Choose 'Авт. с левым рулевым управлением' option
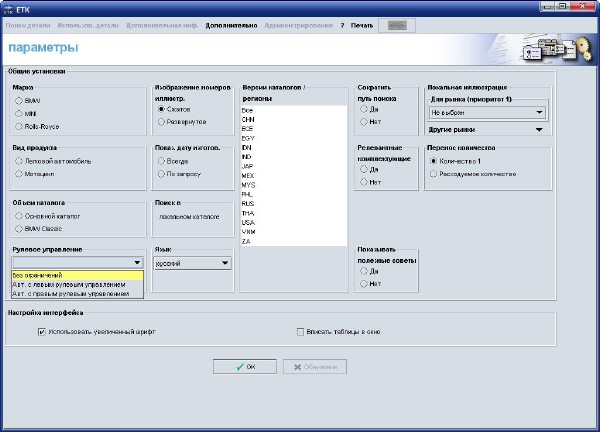600x432 pixels. tap(71, 284)
